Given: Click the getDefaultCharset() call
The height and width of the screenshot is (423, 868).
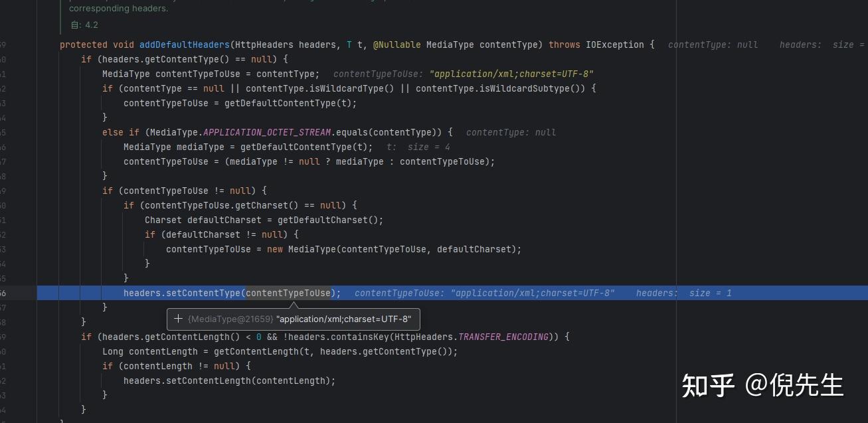Looking at the screenshot, I should pos(328,220).
